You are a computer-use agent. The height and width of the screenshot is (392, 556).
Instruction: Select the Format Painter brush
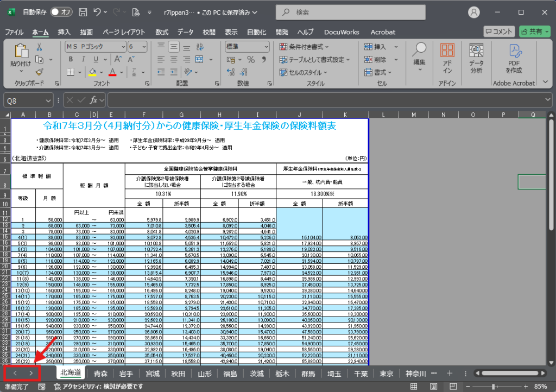pyautogui.click(x=39, y=72)
